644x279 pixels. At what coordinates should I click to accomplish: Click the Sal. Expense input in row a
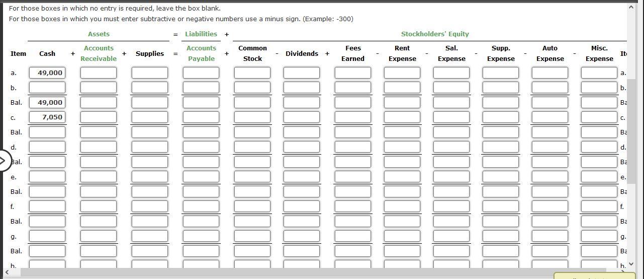click(451, 73)
